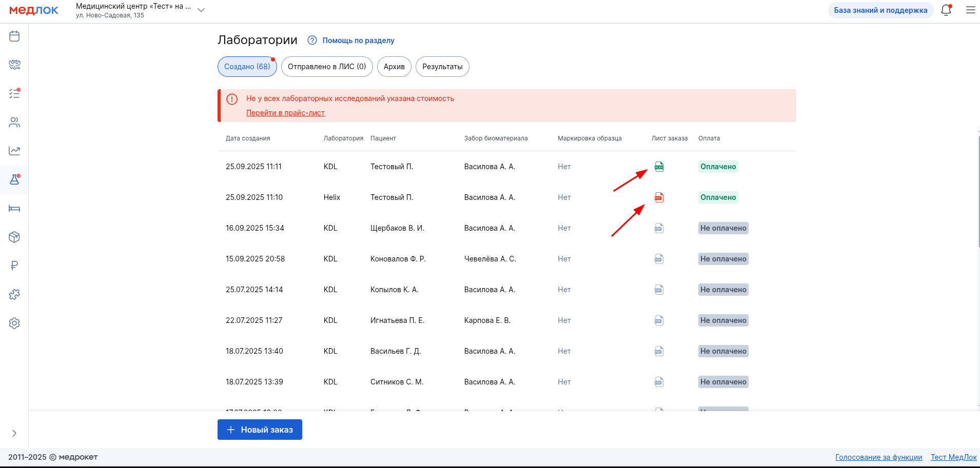The height and width of the screenshot is (468, 980).
Task: Select the Результаты tab
Action: click(442, 67)
